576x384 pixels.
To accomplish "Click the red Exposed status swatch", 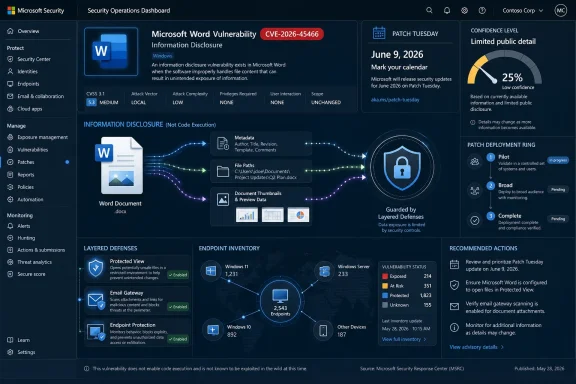I will coord(385,276).
